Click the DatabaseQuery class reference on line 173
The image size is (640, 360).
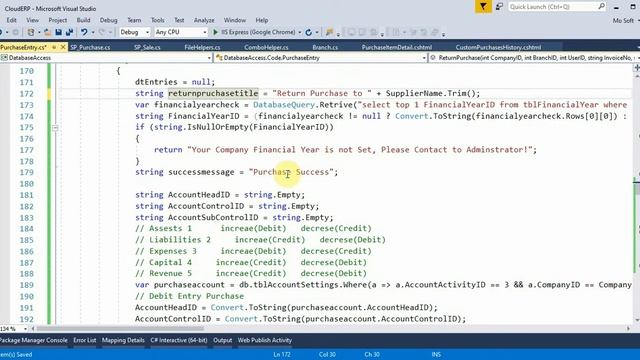click(x=284, y=105)
